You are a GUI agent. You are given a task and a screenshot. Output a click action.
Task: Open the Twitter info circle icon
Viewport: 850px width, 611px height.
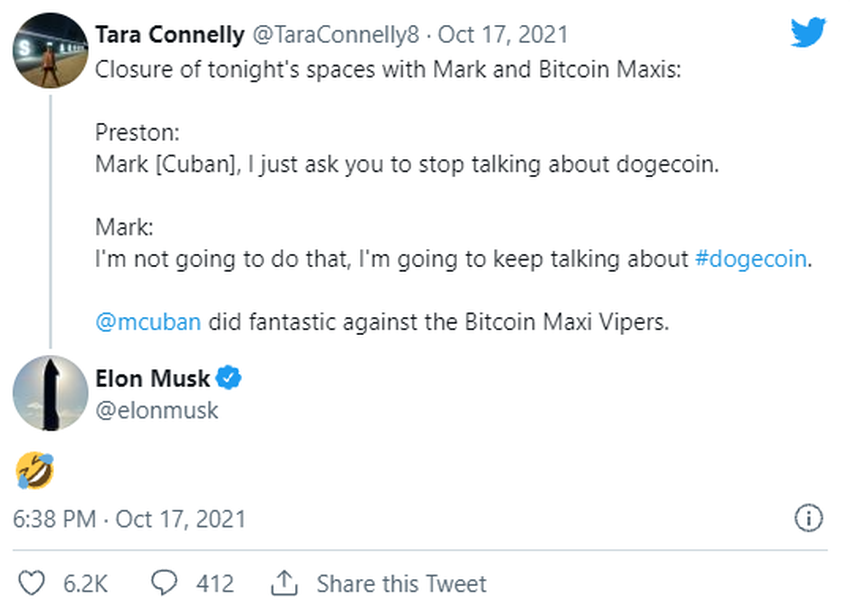coord(808,518)
